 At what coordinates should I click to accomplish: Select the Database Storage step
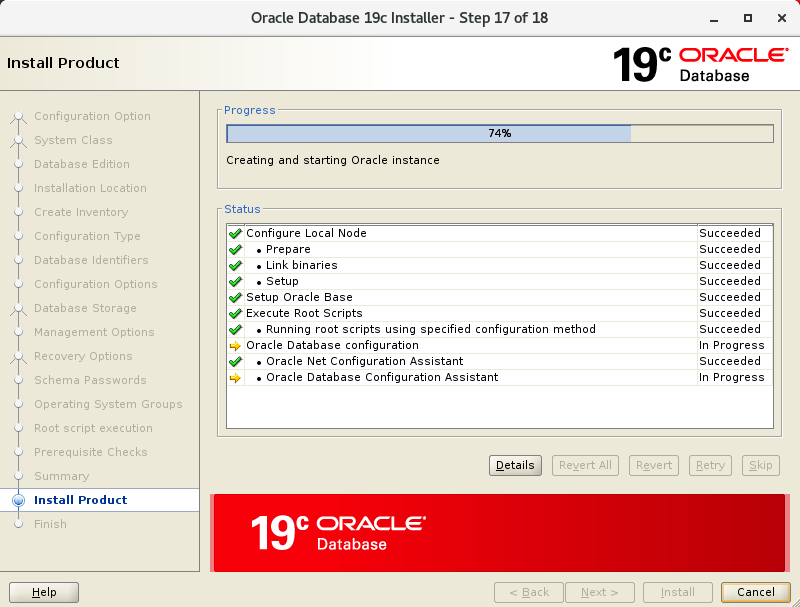tap(85, 308)
